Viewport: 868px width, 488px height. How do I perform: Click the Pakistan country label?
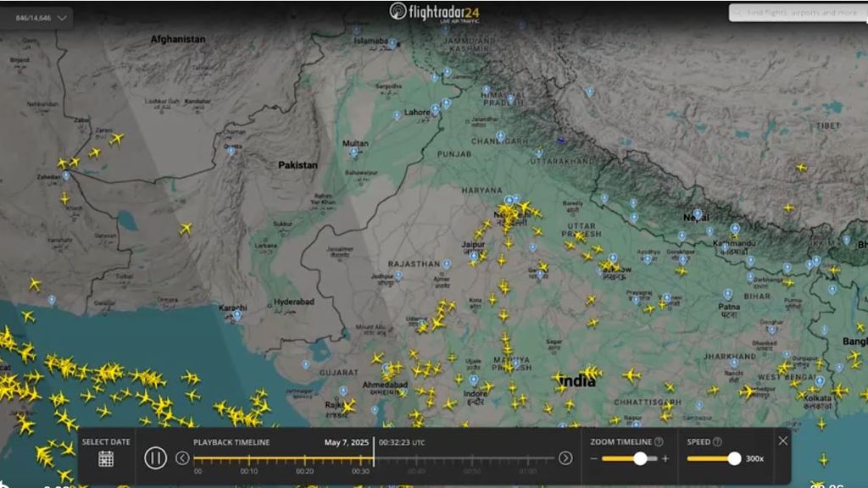pyautogui.click(x=298, y=165)
